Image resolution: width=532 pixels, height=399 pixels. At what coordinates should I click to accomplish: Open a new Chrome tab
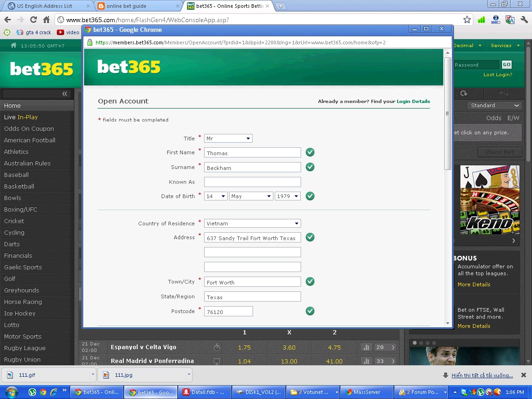pyautogui.click(x=281, y=6)
